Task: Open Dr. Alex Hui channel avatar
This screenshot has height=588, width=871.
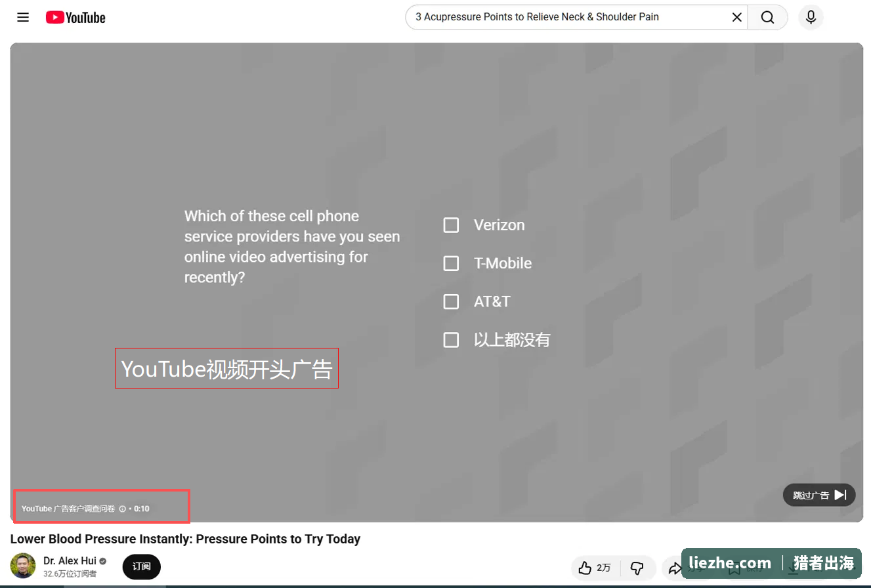Action: [23, 566]
